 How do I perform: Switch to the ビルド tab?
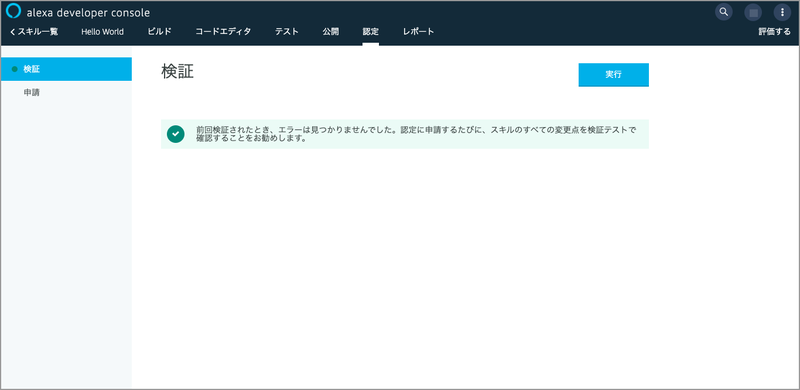pos(159,32)
